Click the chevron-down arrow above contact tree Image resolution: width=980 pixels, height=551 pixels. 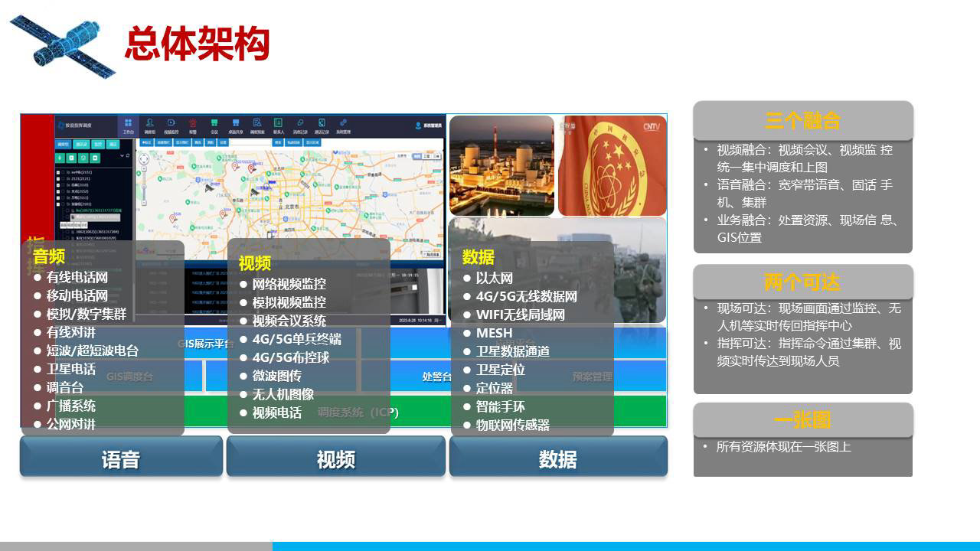[x=122, y=155]
